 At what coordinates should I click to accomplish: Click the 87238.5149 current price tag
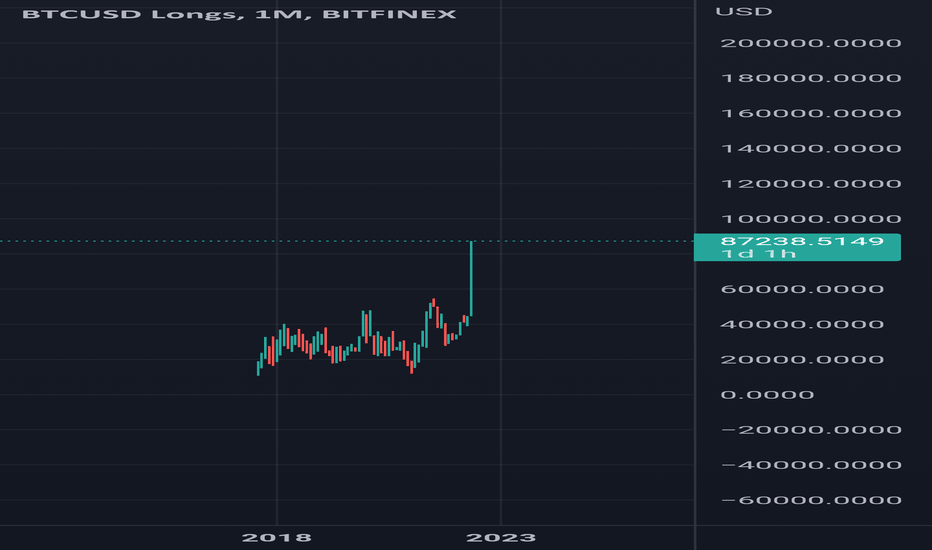coord(797,247)
